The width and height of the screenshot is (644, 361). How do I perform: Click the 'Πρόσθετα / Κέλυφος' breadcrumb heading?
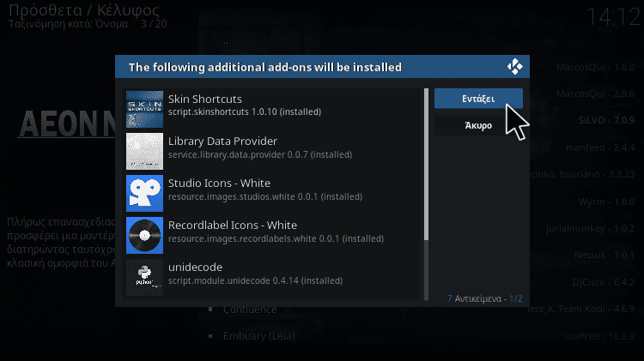(x=84, y=9)
